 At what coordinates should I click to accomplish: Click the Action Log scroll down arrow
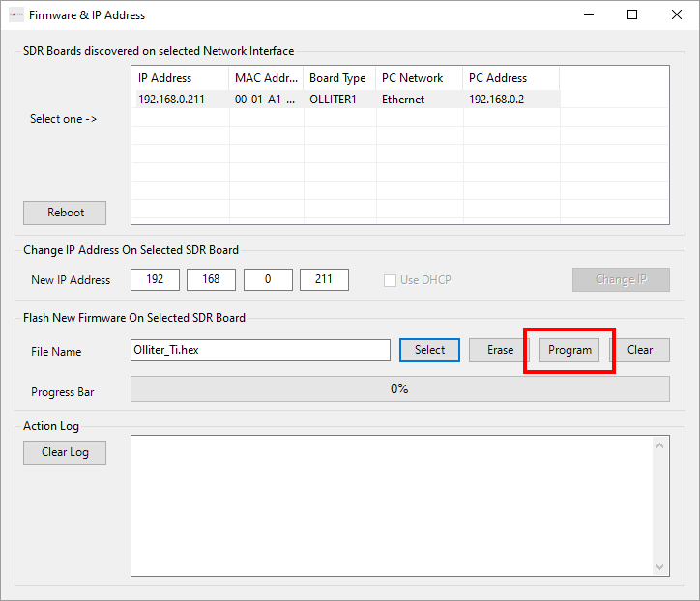659,567
